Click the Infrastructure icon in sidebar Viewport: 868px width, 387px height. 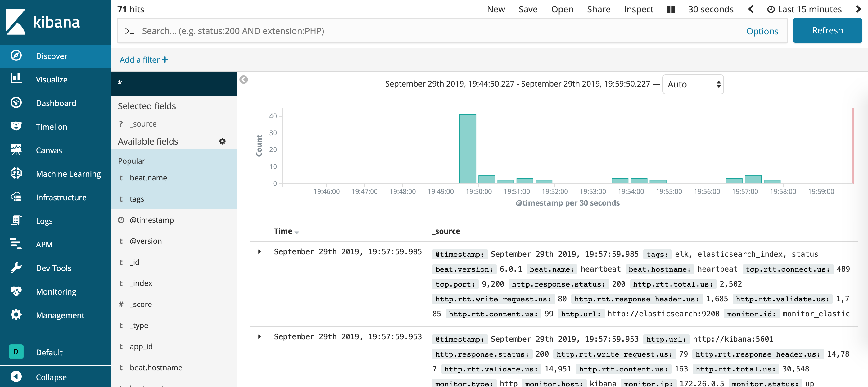point(16,197)
